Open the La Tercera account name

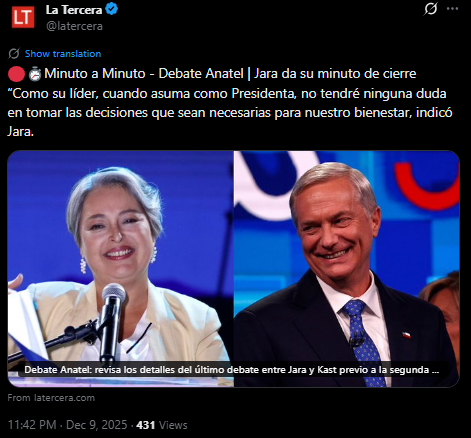[74, 10]
